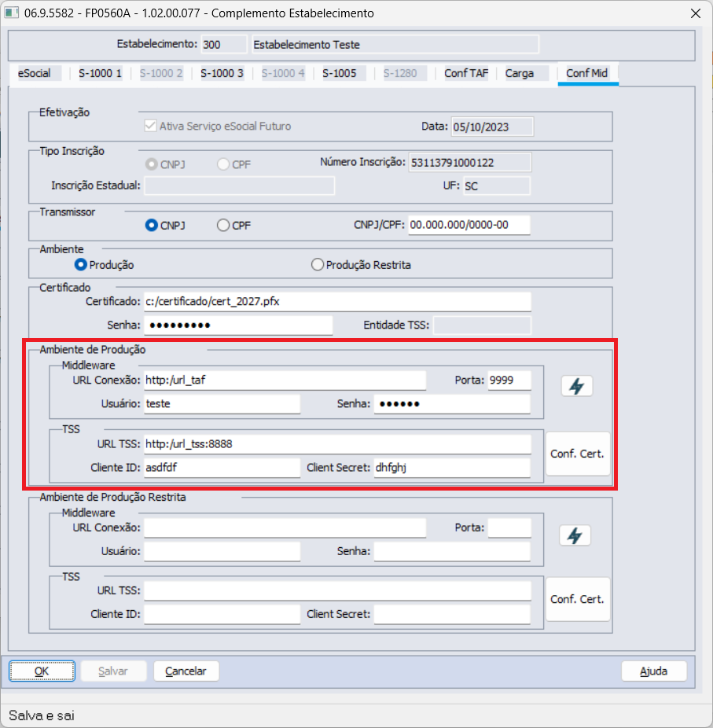The height and width of the screenshot is (728, 713).
Task: Edit the Produção Usuário field containing teste
Action: 222,403
